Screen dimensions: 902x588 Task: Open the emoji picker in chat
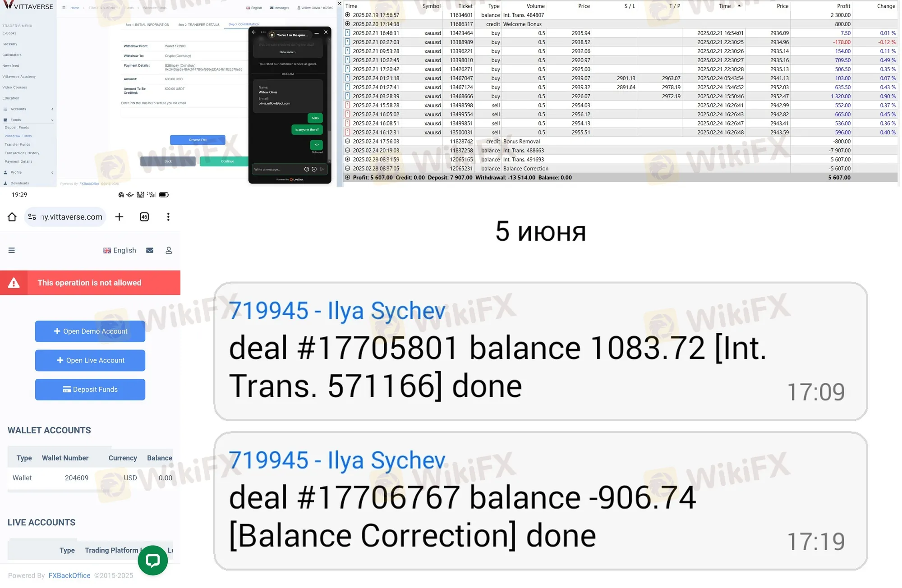[306, 169]
